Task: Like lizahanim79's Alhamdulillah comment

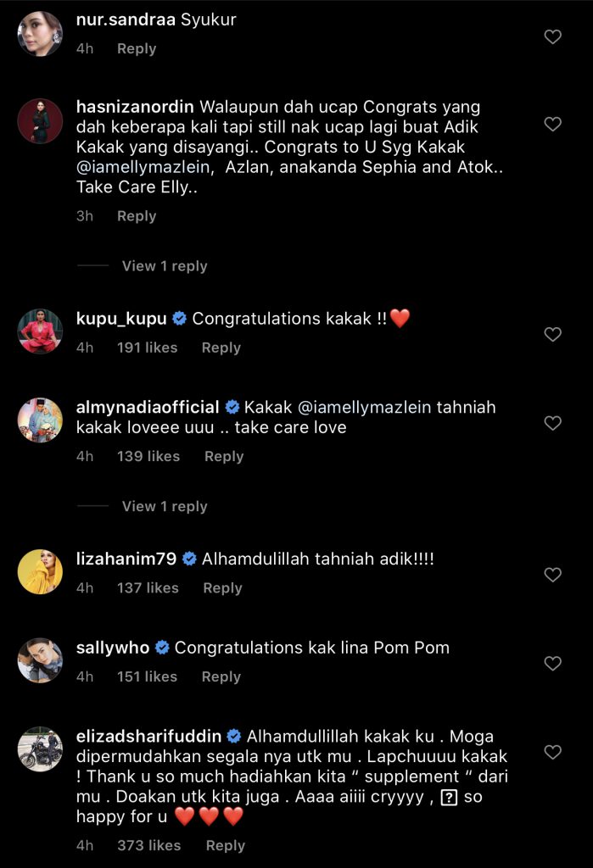Action: tap(552, 576)
